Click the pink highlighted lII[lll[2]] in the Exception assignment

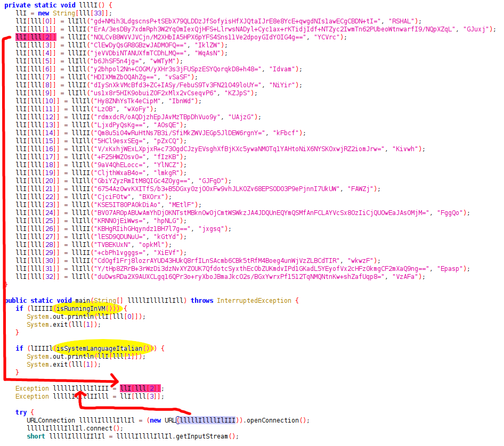coord(139,388)
